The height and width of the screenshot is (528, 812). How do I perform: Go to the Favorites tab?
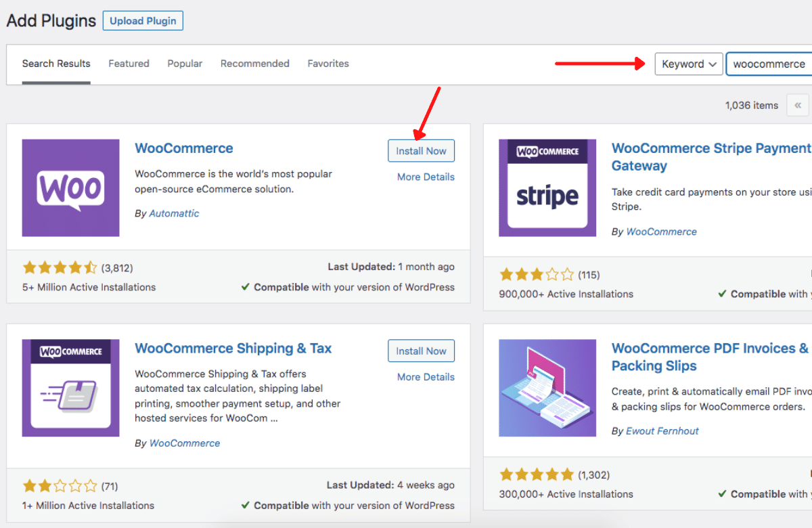pos(328,64)
